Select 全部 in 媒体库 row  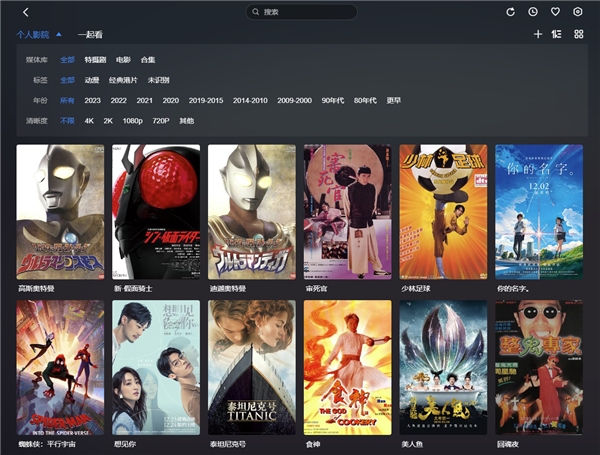pyautogui.click(x=67, y=60)
